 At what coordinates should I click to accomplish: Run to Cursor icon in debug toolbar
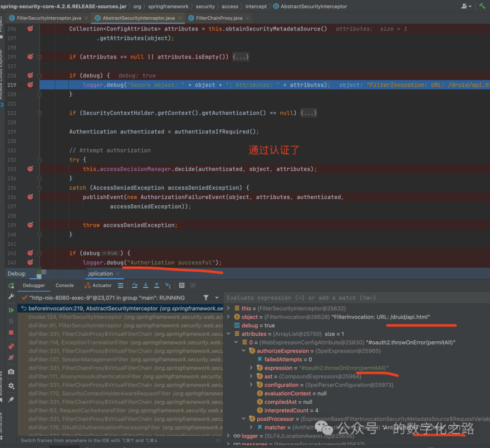[x=168, y=285]
